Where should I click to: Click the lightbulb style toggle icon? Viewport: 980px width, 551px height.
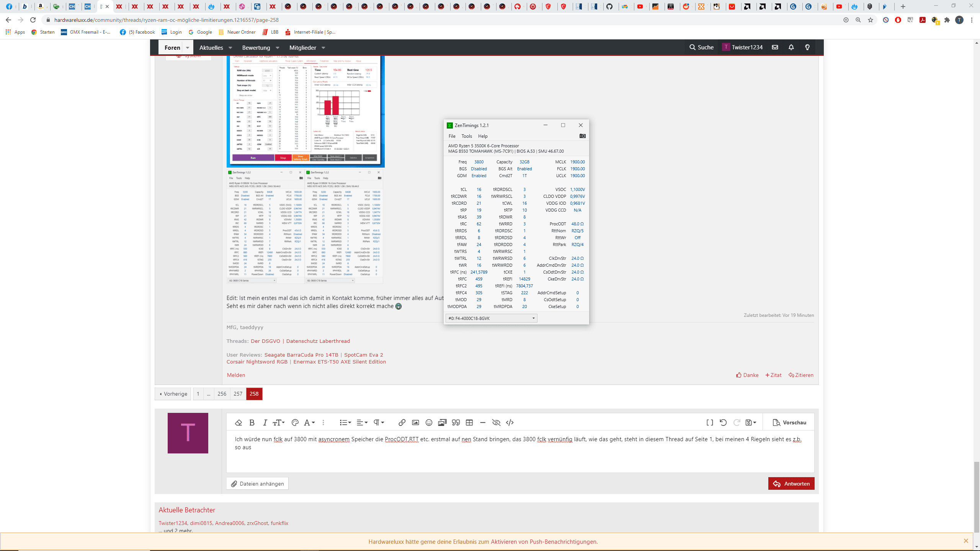(807, 47)
